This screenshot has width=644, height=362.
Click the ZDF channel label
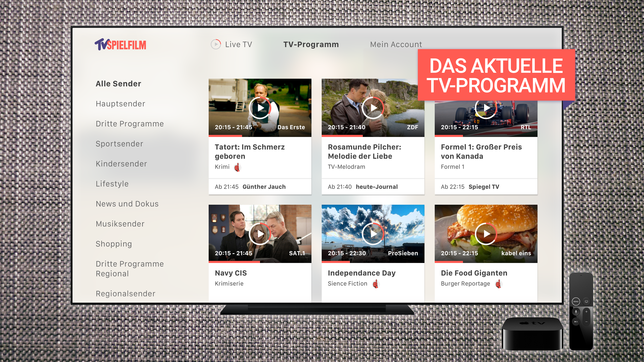coord(413,127)
